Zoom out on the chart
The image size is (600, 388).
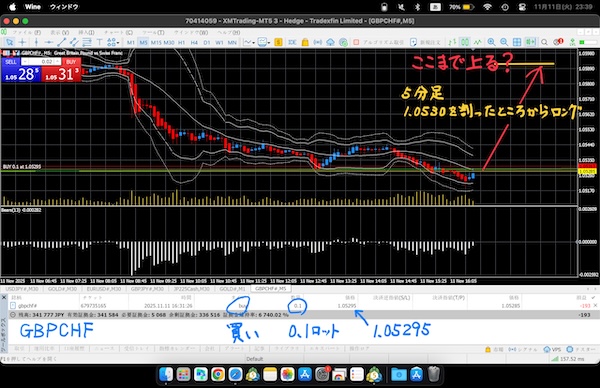[504, 42]
